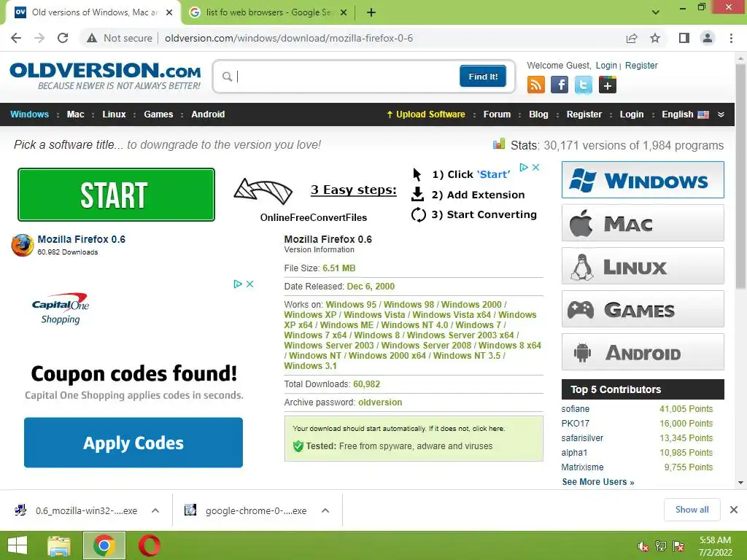Click Show all downloads button
This screenshot has width=747, height=560.
coord(692,510)
